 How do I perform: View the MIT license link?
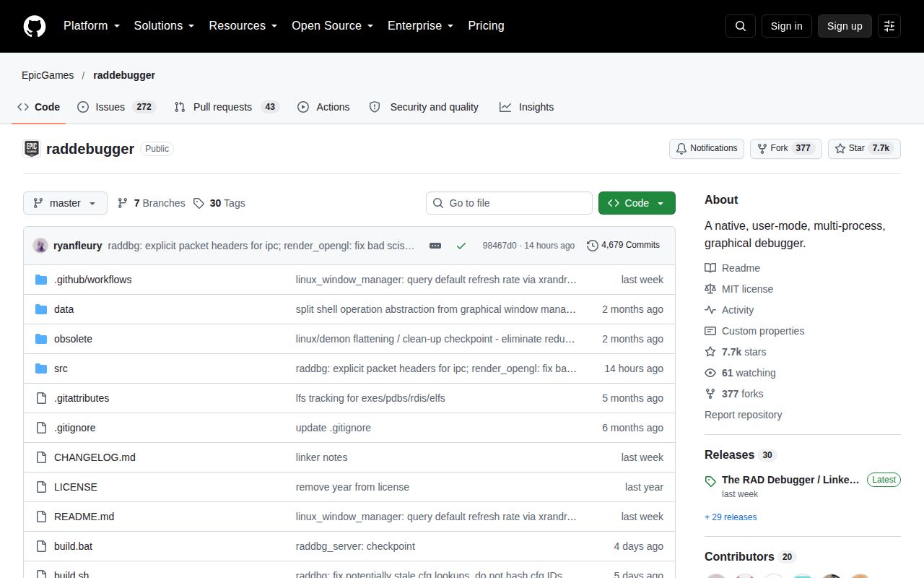tap(739, 289)
